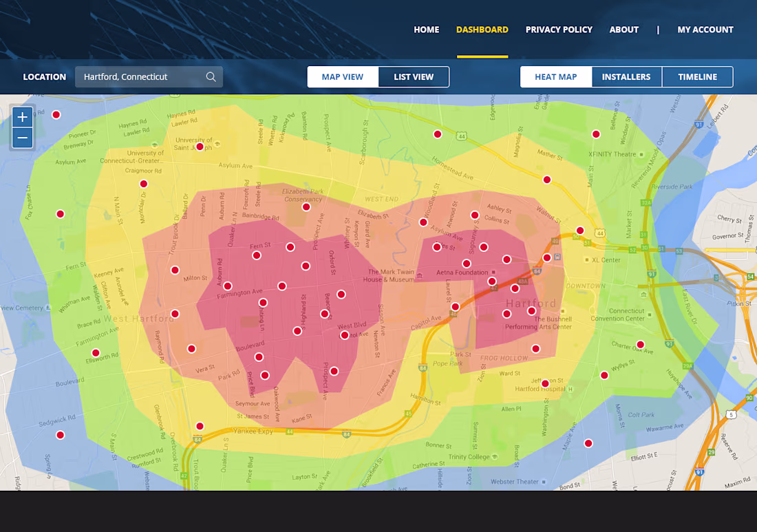
Task: Open the HOME menu item
Action: pyautogui.click(x=426, y=30)
